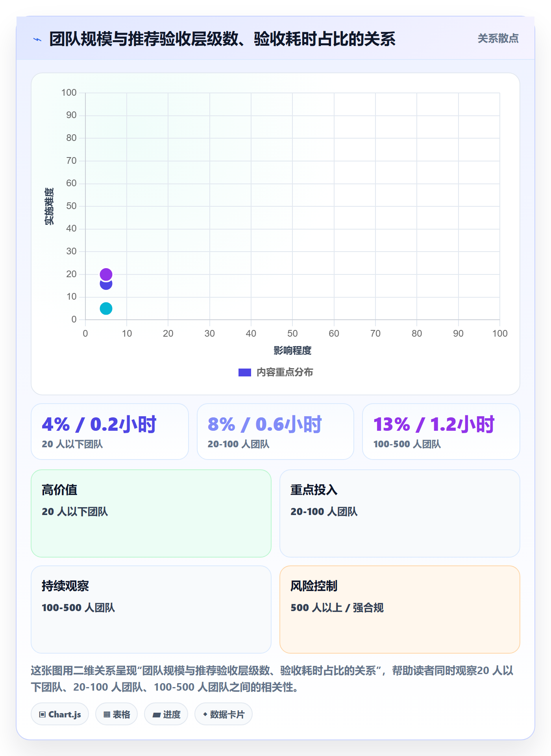Click the lightning bolt icon beside the title
The width and height of the screenshot is (551, 756).
tap(37, 39)
